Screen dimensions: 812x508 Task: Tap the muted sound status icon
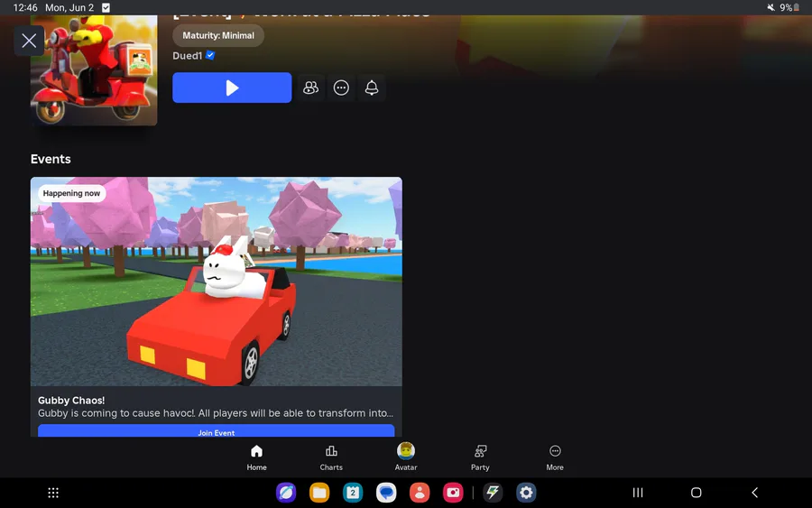coord(771,7)
